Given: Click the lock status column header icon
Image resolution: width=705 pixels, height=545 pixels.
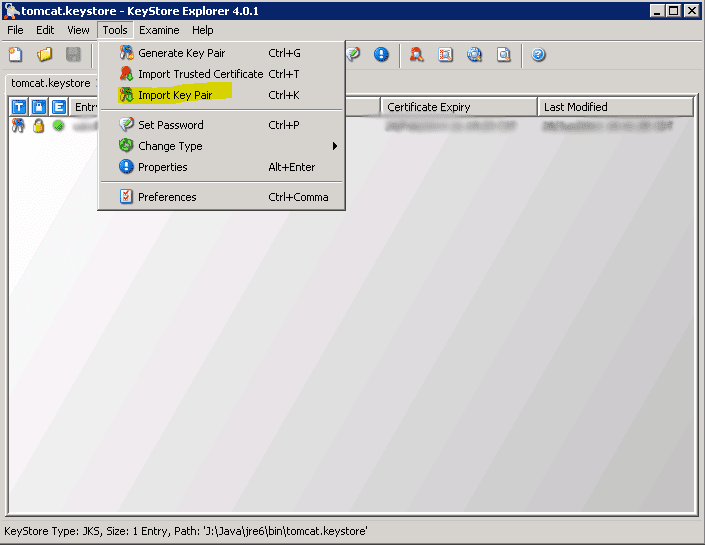Looking at the screenshot, I should 39,107.
